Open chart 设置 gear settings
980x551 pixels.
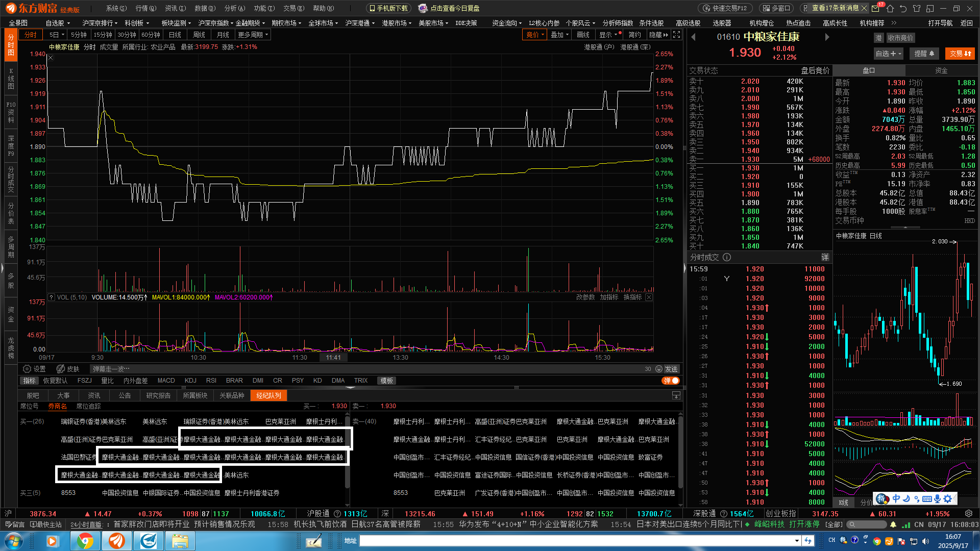click(x=35, y=369)
